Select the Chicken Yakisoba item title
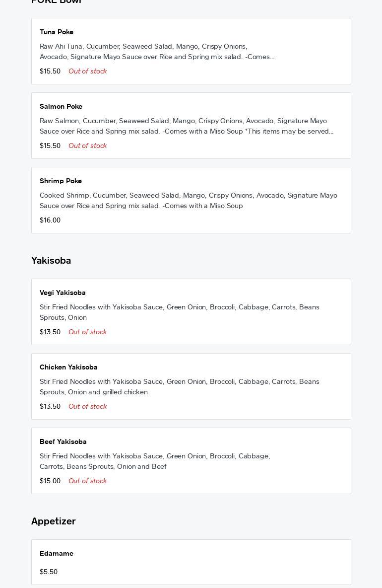The height and width of the screenshot is (588, 382). (x=68, y=367)
